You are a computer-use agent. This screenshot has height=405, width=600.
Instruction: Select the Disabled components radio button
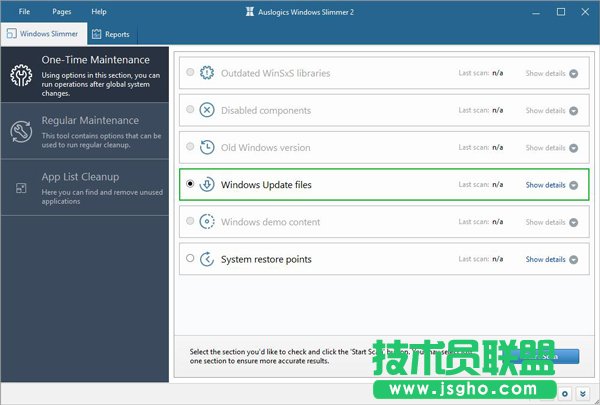[x=190, y=109]
